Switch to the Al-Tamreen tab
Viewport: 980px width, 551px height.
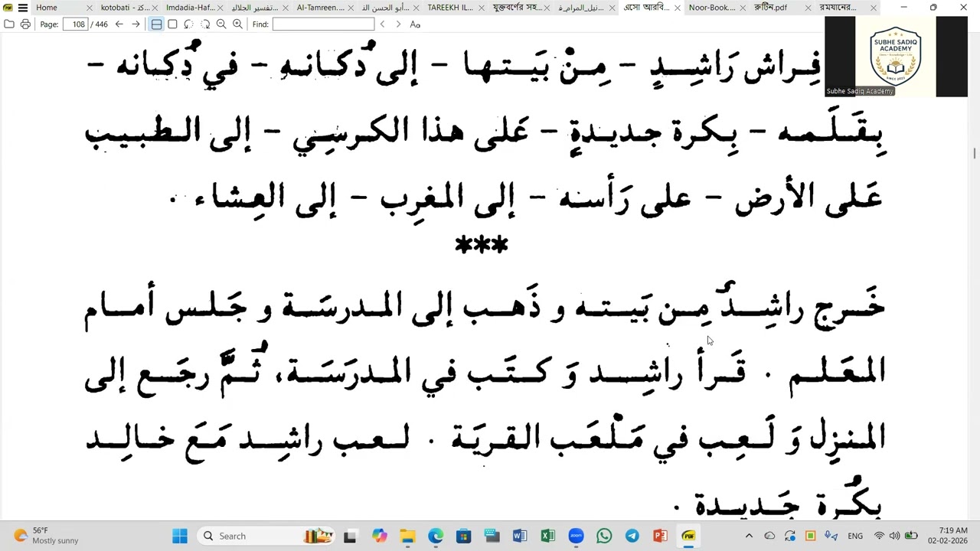point(320,8)
